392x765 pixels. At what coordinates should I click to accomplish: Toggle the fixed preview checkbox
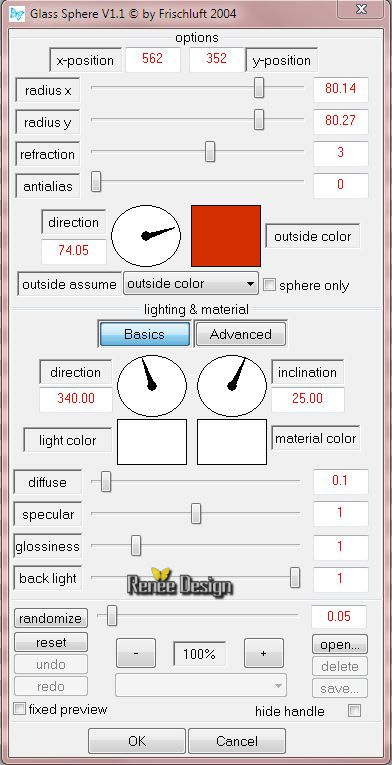(20, 709)
